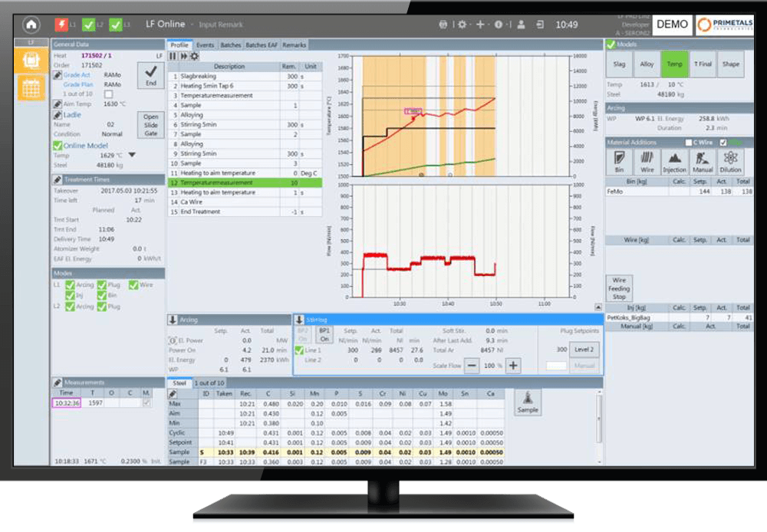Choose the Dilution material icon

(x=730, y=161)
